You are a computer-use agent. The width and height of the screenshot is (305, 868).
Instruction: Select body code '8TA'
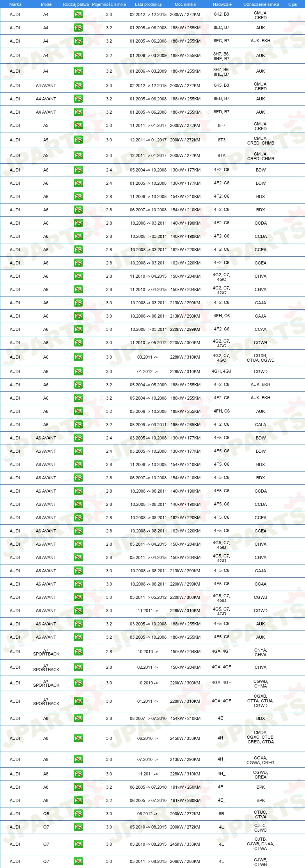click(222, 155)
